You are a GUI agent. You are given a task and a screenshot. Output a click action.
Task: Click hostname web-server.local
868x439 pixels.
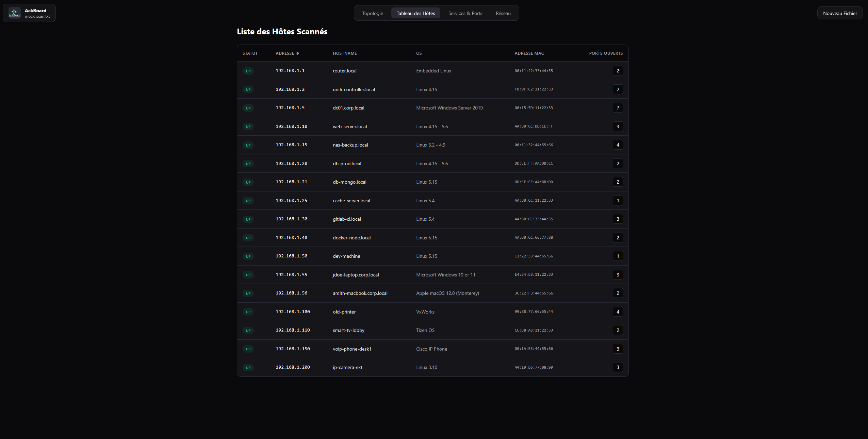pos(350,126)
